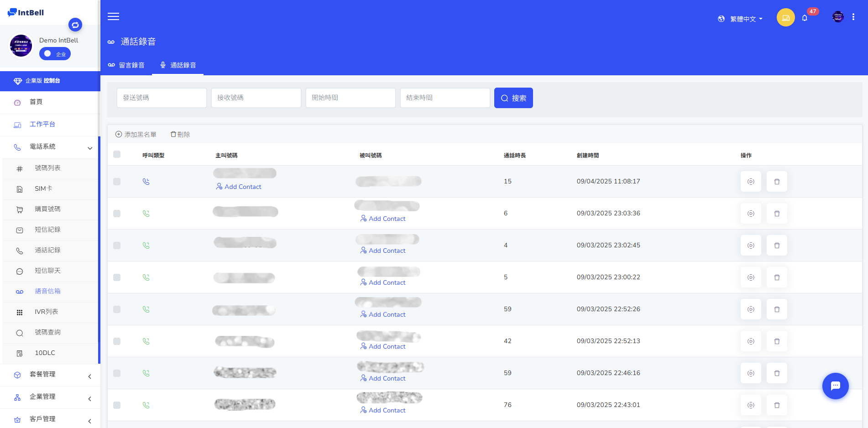Play the recording from 09/03/2025 23:02:45
868x428 pixels.
tap(751, 245)
